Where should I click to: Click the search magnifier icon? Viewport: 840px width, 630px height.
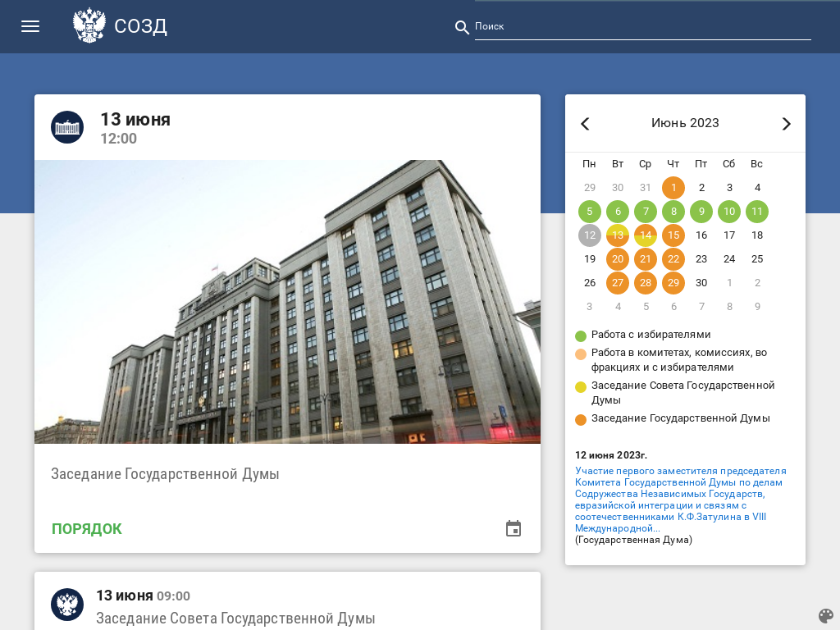pyautogui.click(x=462, y=27)
